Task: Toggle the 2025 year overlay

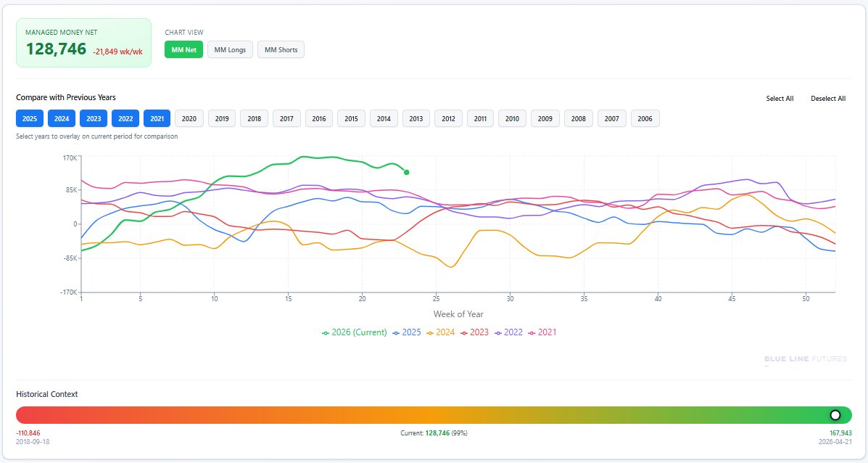Action: coord(30,118)
